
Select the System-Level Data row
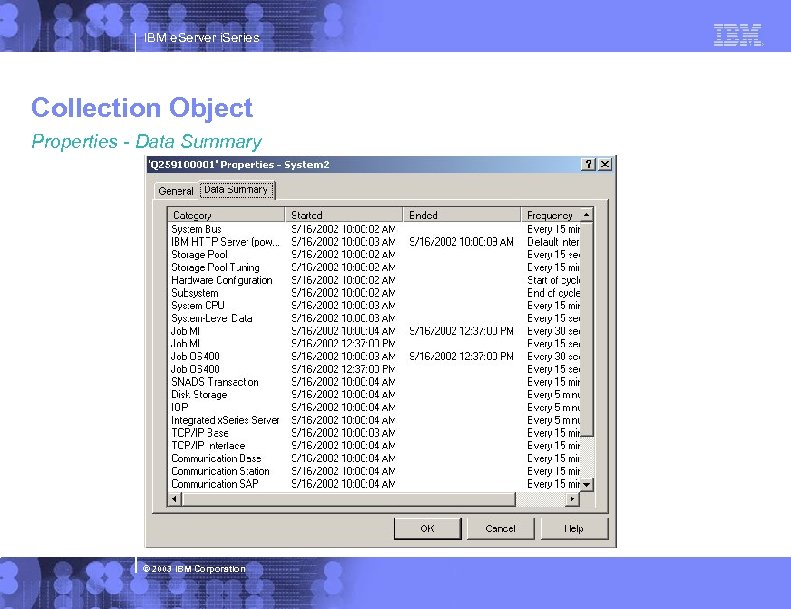[374, 318]
